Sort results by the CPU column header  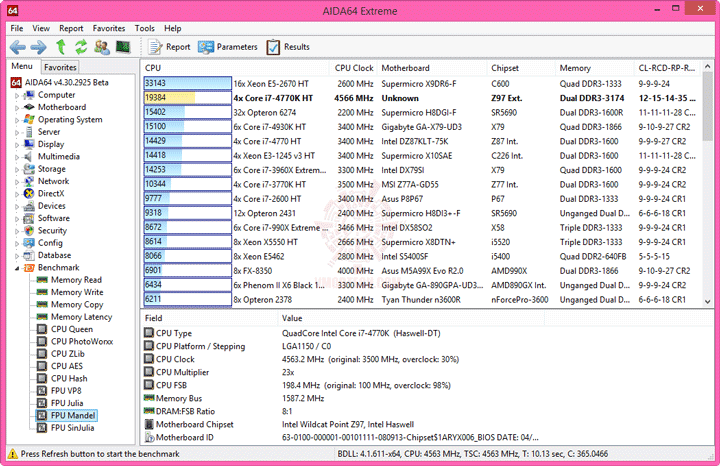(x=235, y=68)
